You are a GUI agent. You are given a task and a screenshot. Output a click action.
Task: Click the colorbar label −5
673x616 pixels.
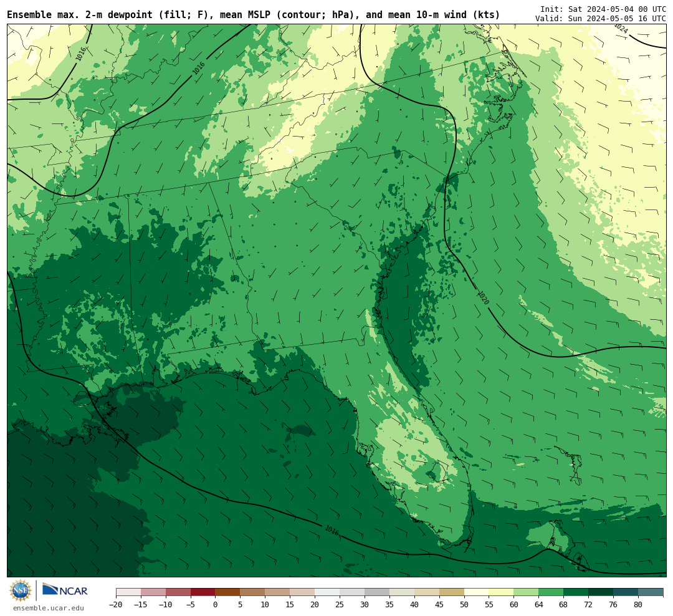[x=191, y=605]
